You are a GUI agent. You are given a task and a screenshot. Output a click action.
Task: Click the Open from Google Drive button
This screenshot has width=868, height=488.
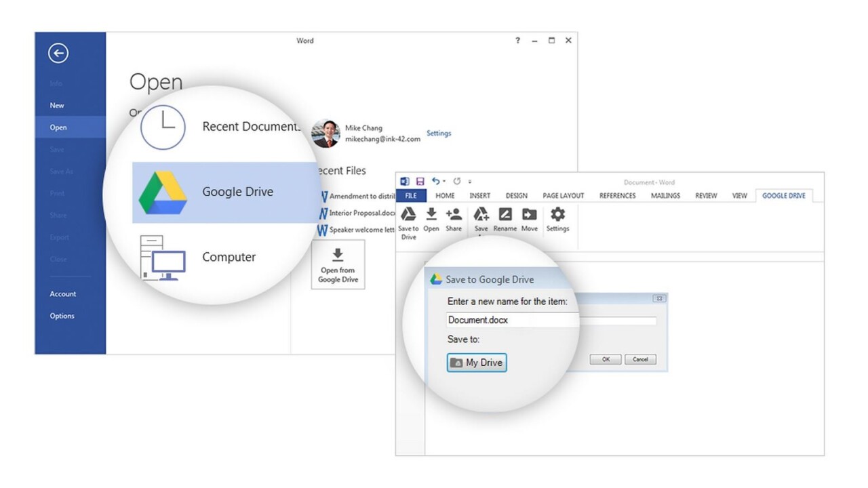pyautogui.click(x=338, y=264)
